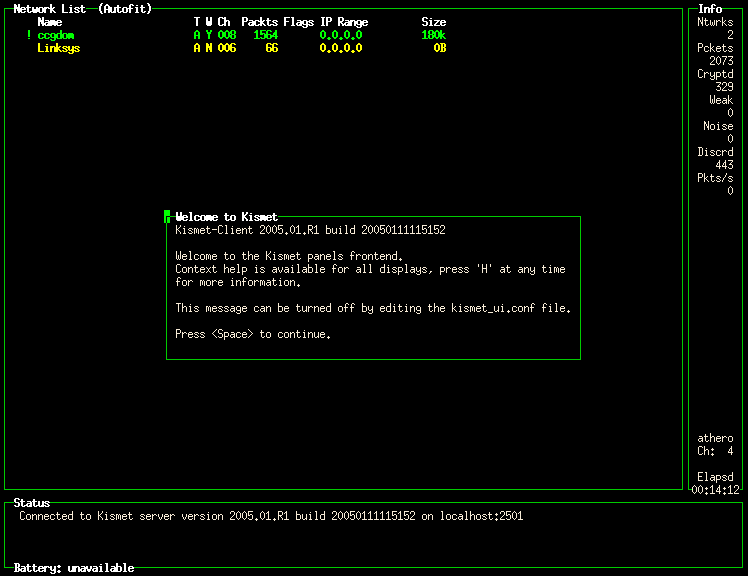748x576 pixels.
Task: Click the Packts column header
Action: coord(260,22)
